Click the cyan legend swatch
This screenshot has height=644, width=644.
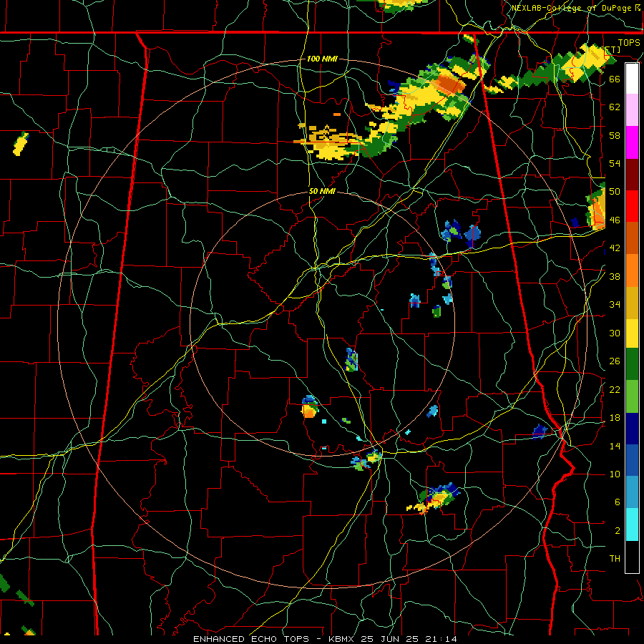pos(632,525)
